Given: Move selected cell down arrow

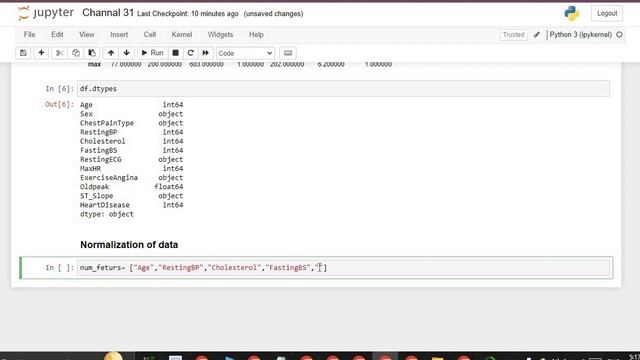Looking at the screenshot, I should click(127, 53).
